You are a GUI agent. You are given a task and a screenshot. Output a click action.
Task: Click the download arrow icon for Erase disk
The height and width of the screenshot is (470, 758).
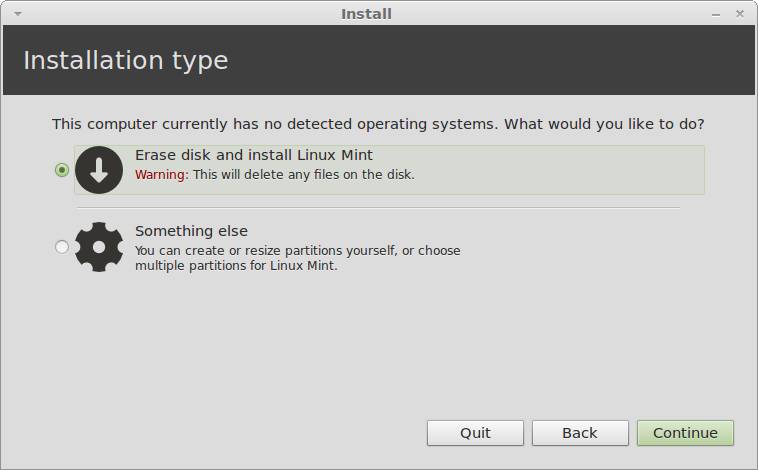click(x=99, y=169)
